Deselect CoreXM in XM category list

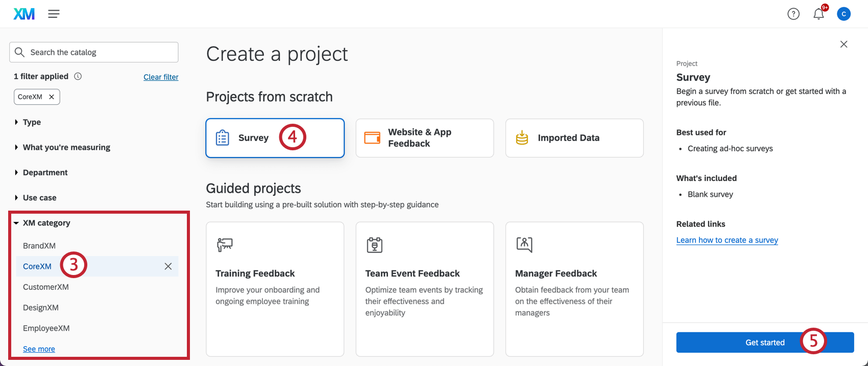tap(168, 266)
